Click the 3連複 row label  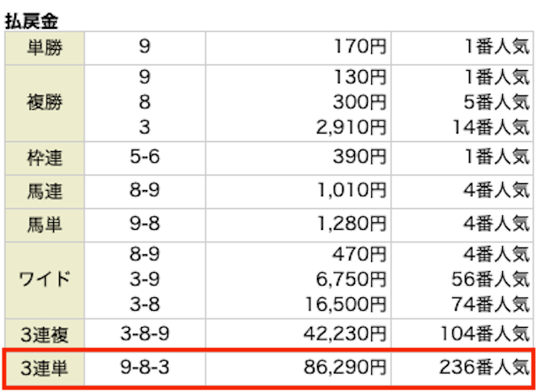[45, 335]
